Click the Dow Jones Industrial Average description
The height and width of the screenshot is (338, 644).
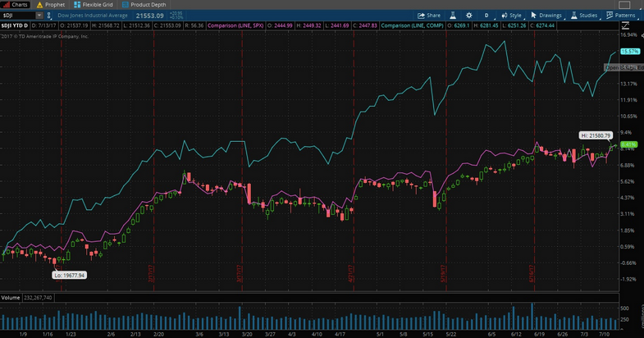[x=93, y=16]
